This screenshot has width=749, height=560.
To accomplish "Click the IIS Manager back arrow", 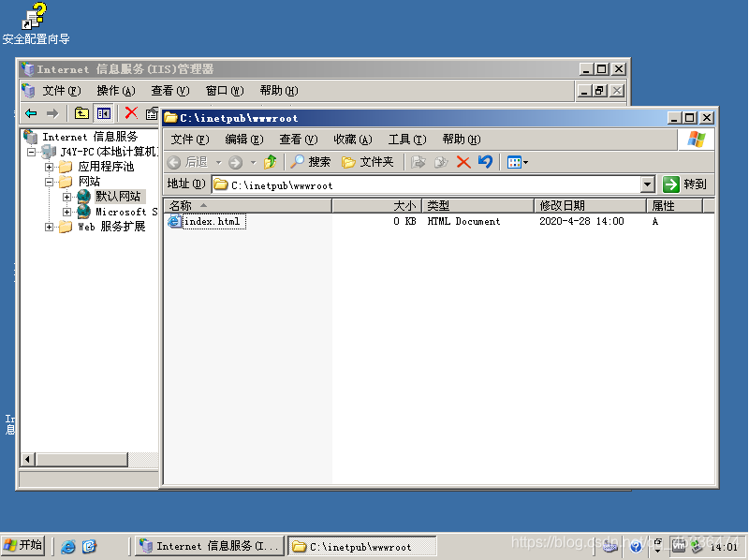I will 31,113.
